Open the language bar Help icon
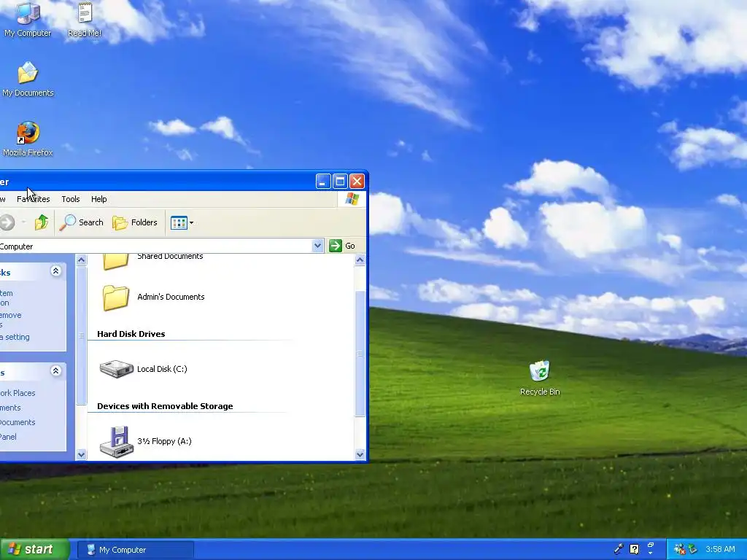The height and width of the screenshot is (560, 747). tap(634, 549)
